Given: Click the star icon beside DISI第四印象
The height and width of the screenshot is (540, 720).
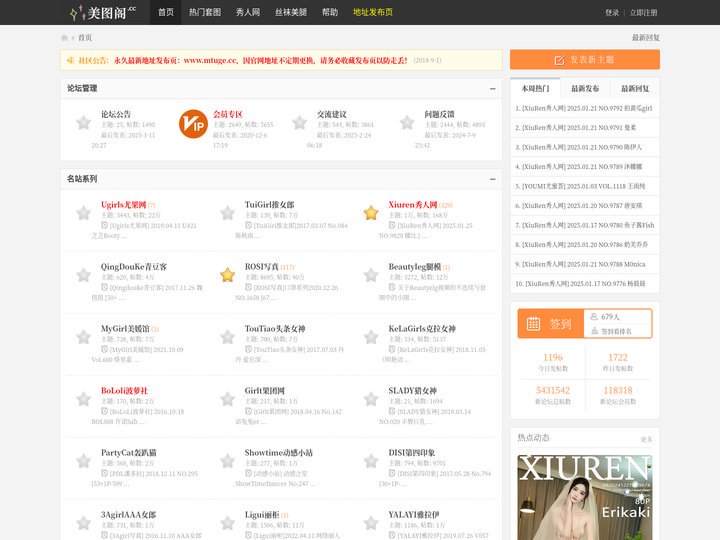Looking at the screenshot, I should (371, 461).
